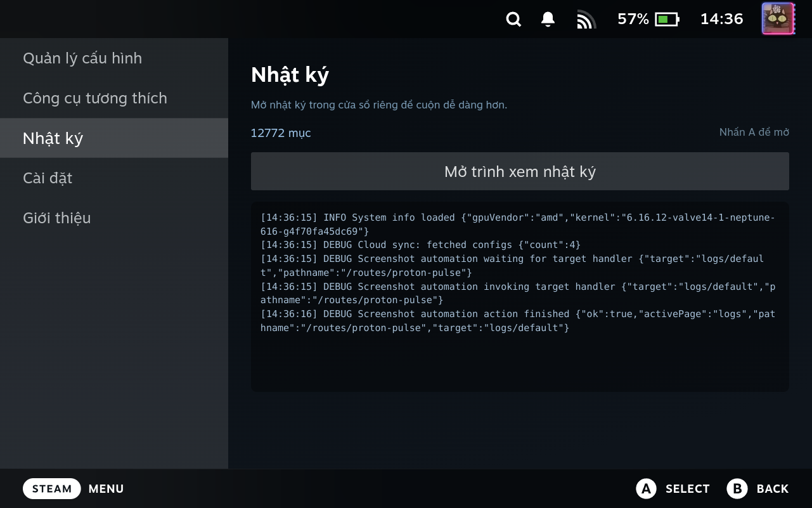Click the log output text panel

pyautogui.click(x=520, y=297)
